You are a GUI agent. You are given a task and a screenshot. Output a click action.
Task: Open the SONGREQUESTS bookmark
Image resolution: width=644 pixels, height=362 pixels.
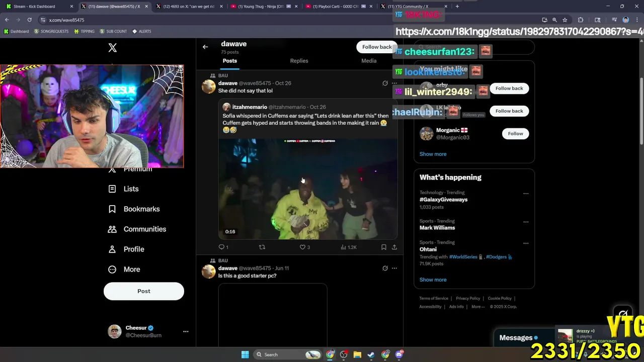tap(51, 31)
